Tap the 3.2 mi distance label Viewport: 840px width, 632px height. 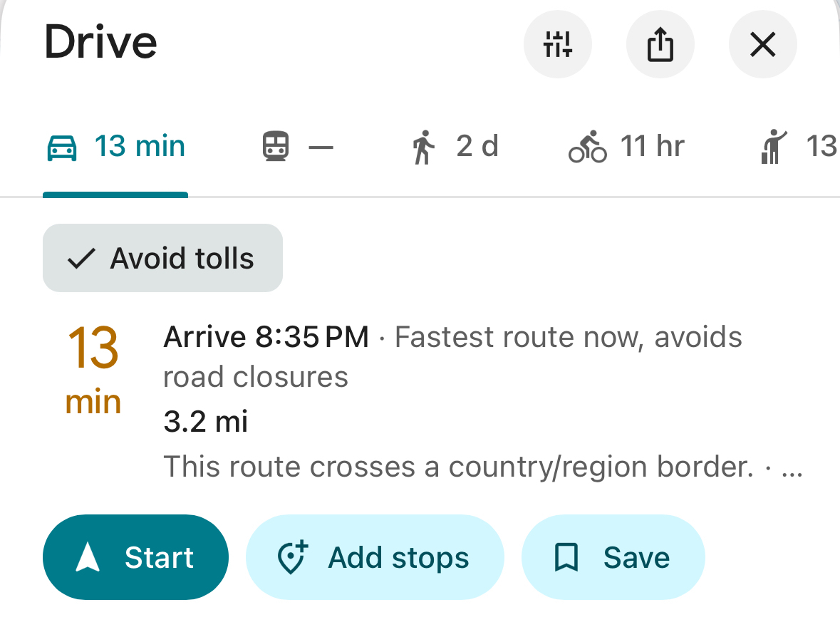[205, 422]
